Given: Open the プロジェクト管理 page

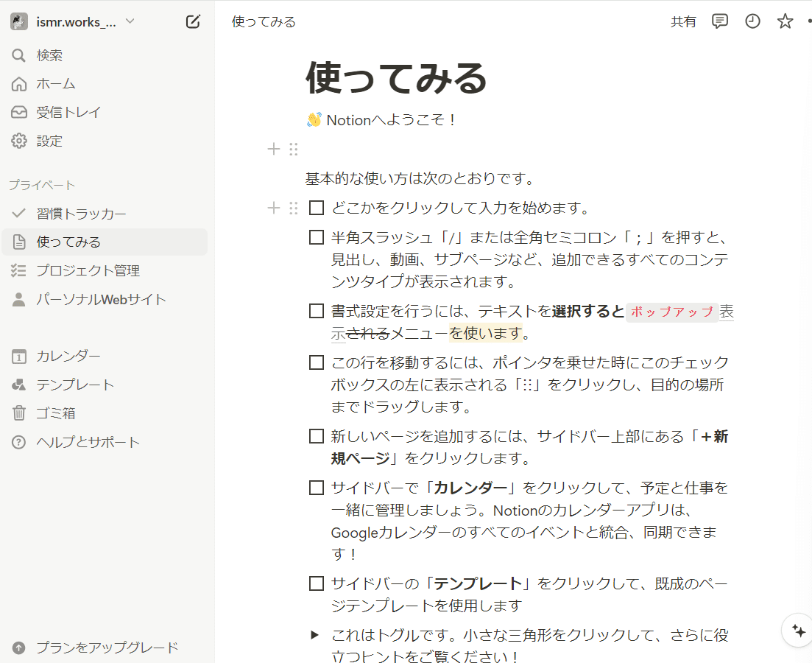Looking at the screenshot, I should pyautogui.click(x=104, y=270).
